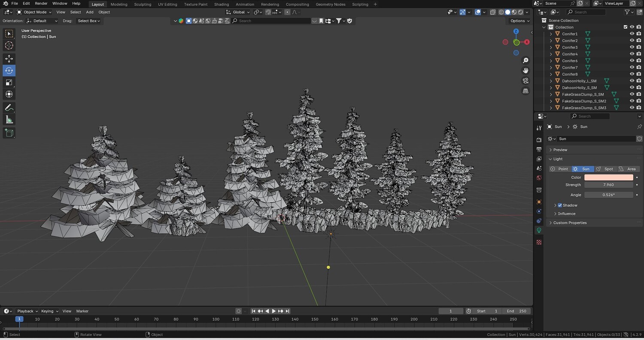The height and width of the screenshot is (340, 644).
Task: Disable Conifer3 in renders
Action: point(639,47)
